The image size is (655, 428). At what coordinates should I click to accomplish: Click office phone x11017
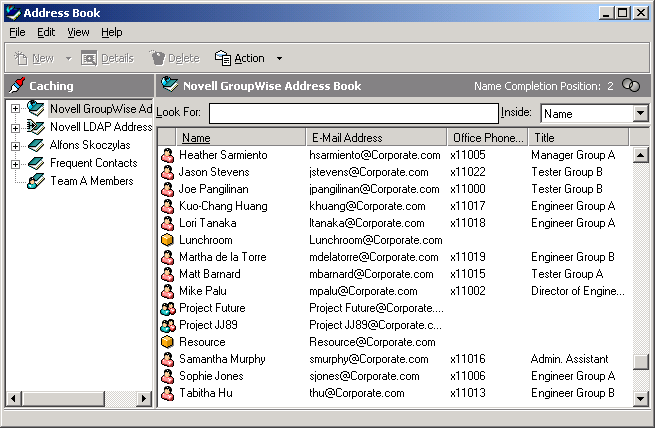tap(468, 206)
